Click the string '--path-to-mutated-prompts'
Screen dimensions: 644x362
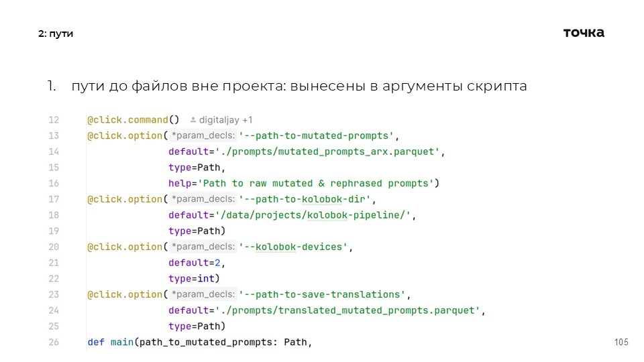coord(316,136)
